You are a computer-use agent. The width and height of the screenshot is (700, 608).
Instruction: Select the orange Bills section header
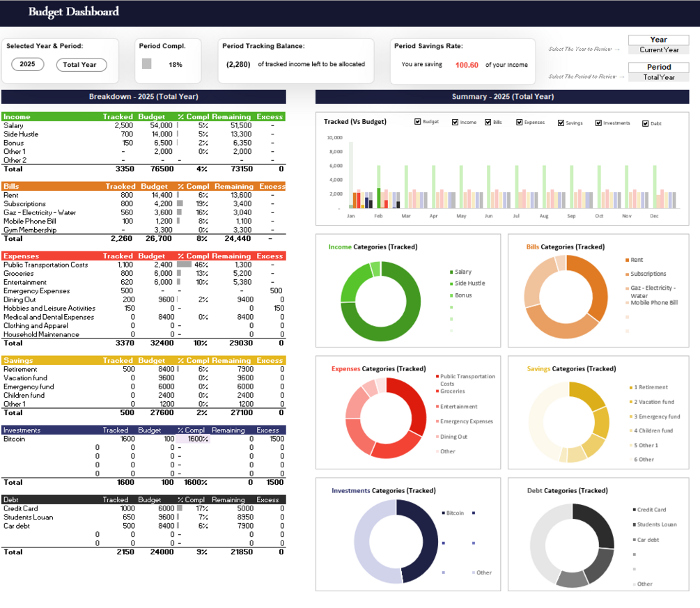point(143,186)
